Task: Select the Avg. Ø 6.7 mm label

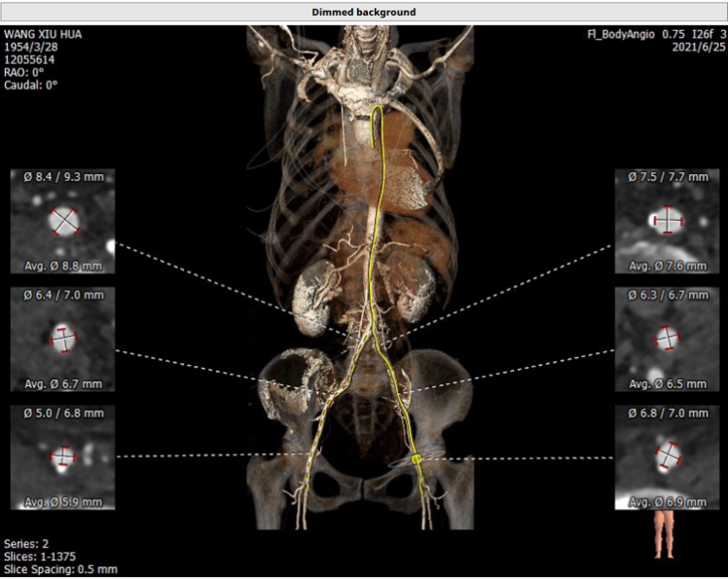Action: click(63, 383)
